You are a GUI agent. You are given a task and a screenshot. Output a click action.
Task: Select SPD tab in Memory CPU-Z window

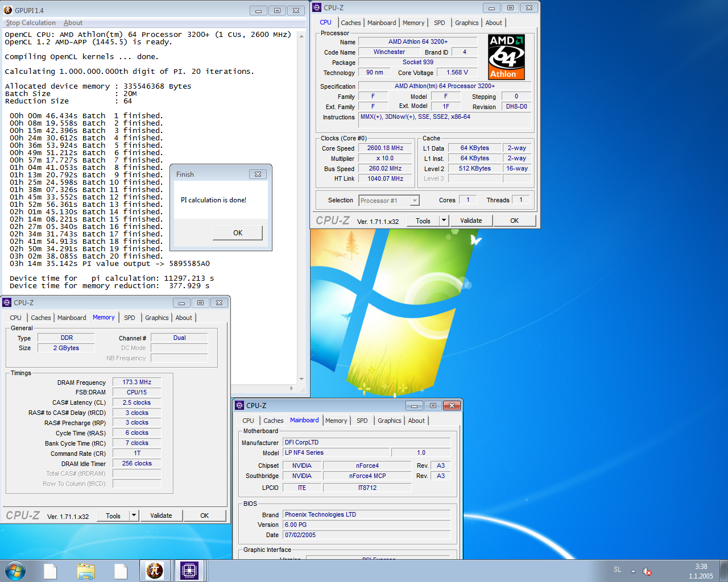click(130, 318)
